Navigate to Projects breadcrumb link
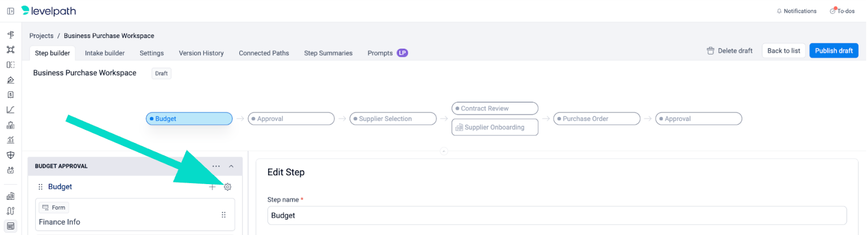The height and width of the screenshot is (235, 868). point(41,36)
